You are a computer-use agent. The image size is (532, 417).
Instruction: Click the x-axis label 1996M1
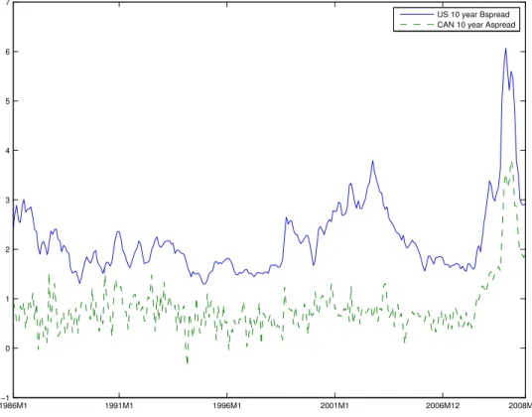227,405
